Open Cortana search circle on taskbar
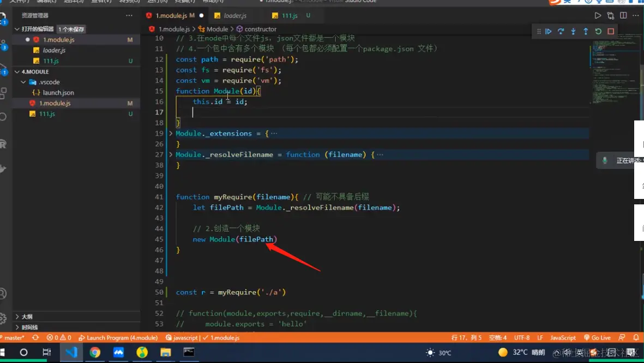 [x=24, y=352]
